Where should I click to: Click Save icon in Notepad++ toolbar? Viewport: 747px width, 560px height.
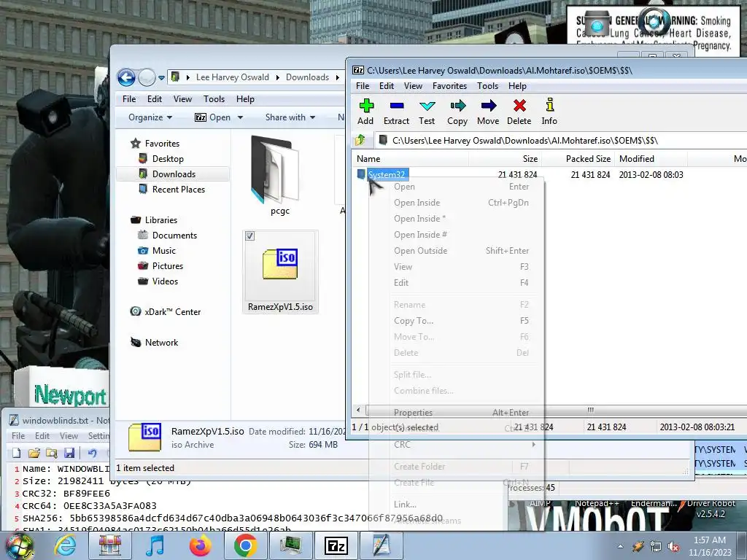point(69,452)
